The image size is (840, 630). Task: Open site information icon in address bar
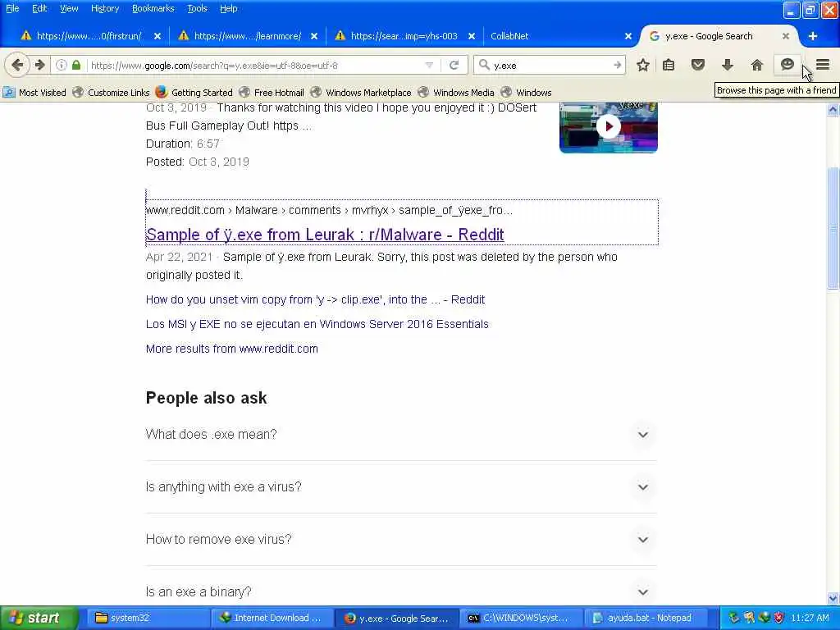coord(61,66)
